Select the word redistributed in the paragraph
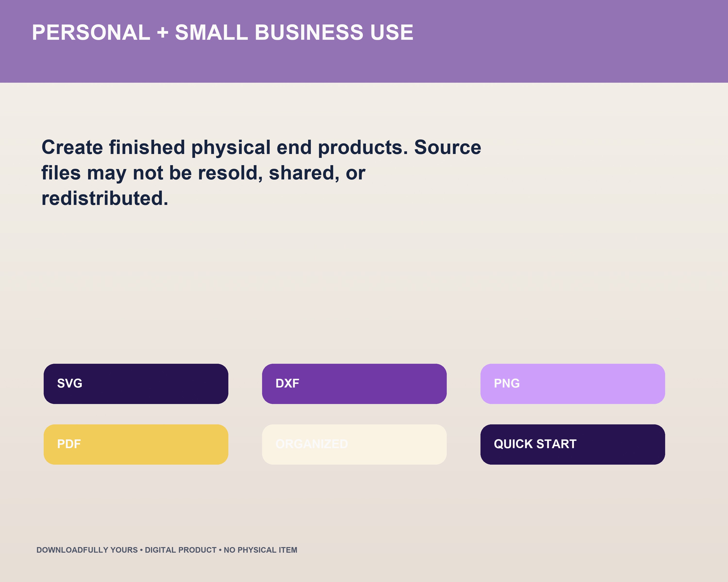728x582 pixels. 105,198
